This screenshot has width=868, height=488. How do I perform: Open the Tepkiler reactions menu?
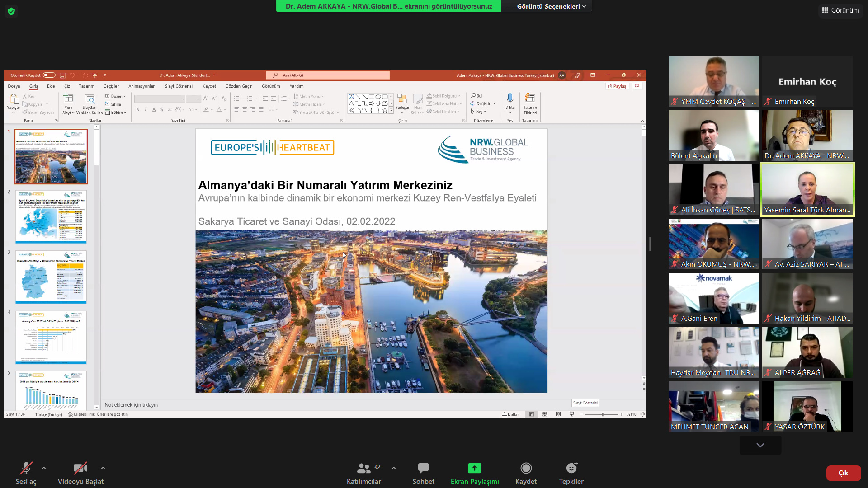click(x=571, y=468)
